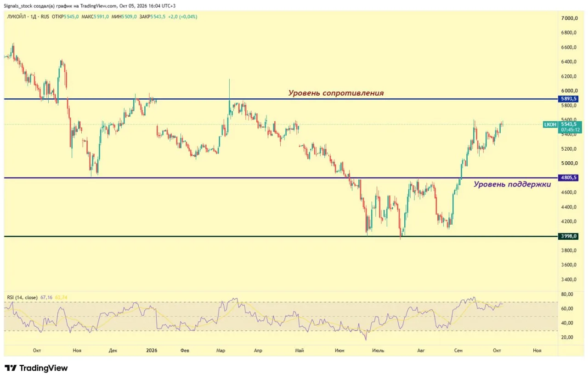This screenshot has height=380, width=588.
Task: Click the RSI 20,00 scale label
Action: click(567, 337)
